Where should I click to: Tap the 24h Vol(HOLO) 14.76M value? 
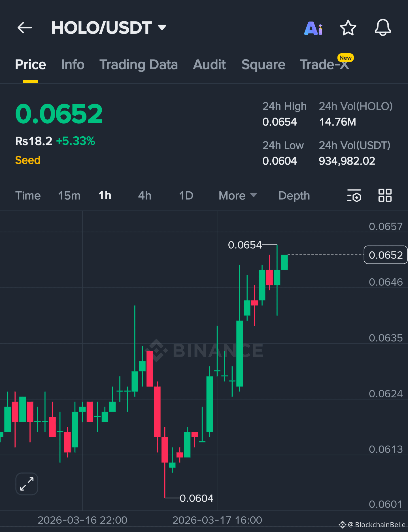click(337, 122)
